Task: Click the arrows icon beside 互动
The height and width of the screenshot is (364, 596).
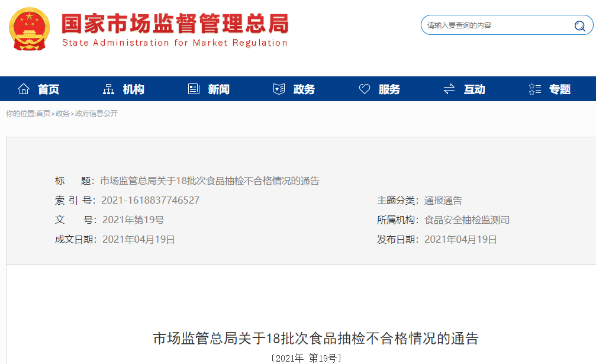Action: click(x=449, y=89)
